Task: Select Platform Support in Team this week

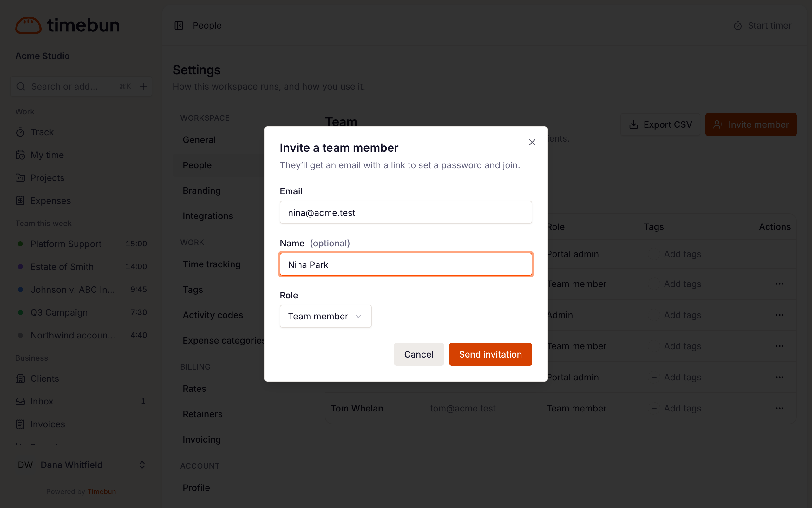Action: coord(81,244)
